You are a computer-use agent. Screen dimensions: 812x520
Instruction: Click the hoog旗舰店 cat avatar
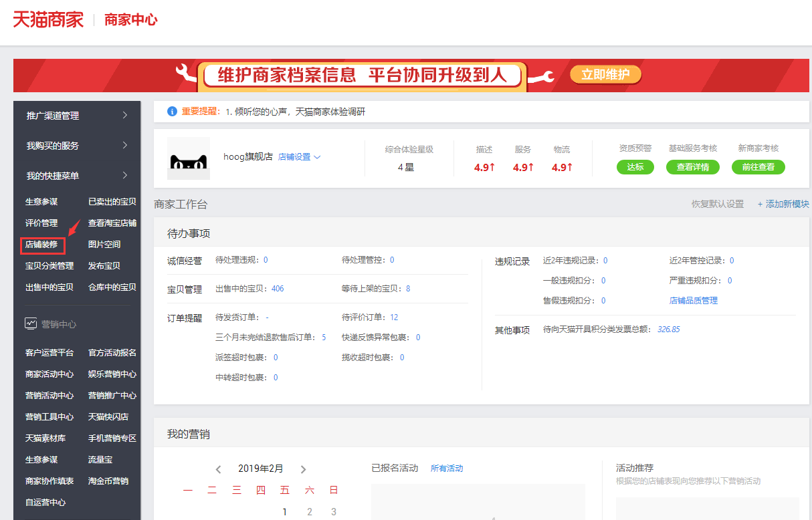click(x=188, y=158)
